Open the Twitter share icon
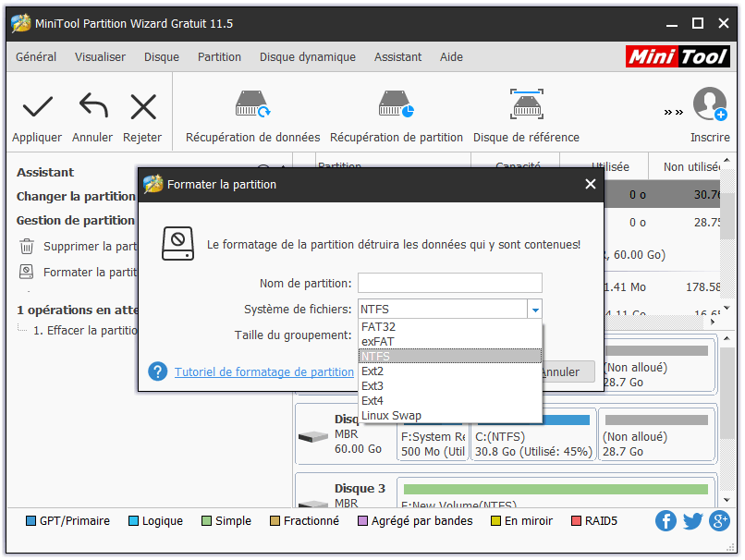The image size is (745, 560). (692, 521)
